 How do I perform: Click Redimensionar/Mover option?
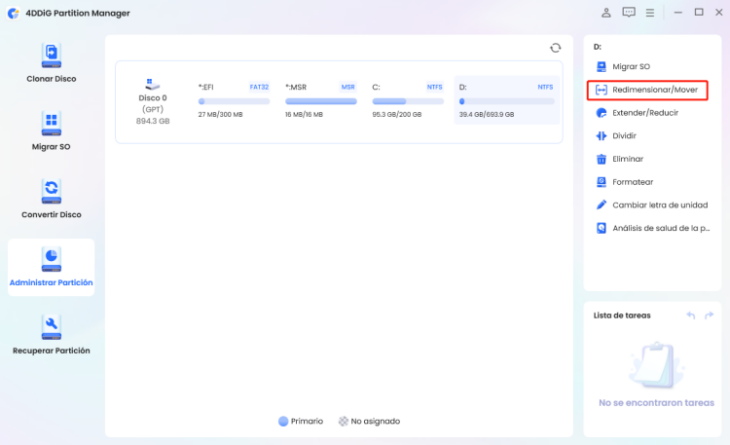[x=647, y=90]
